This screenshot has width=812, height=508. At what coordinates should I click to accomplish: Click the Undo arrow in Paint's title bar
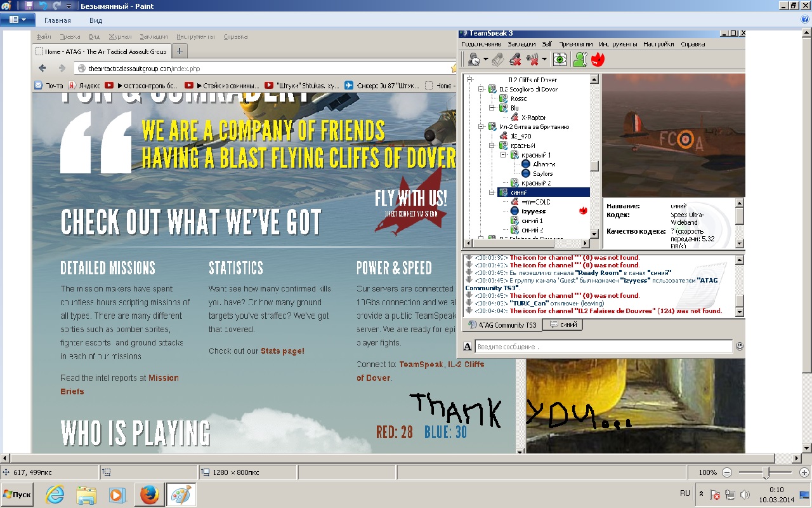[x=43, y=6]
